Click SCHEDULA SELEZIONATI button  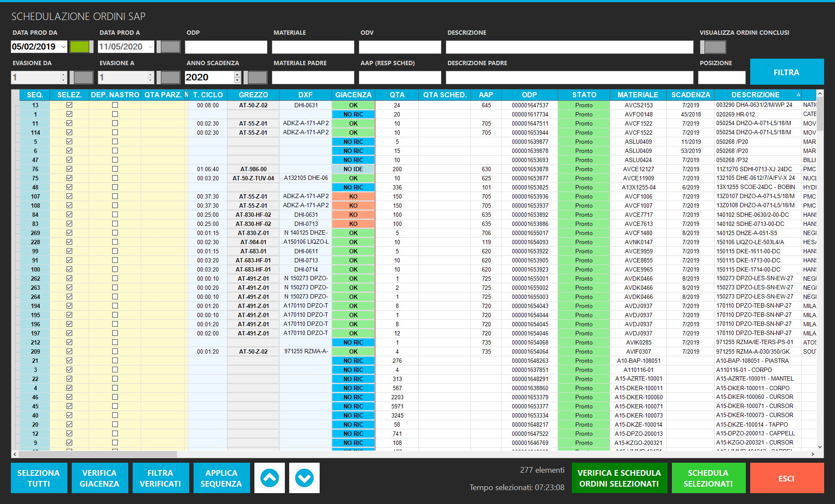(x=708, y=478)
